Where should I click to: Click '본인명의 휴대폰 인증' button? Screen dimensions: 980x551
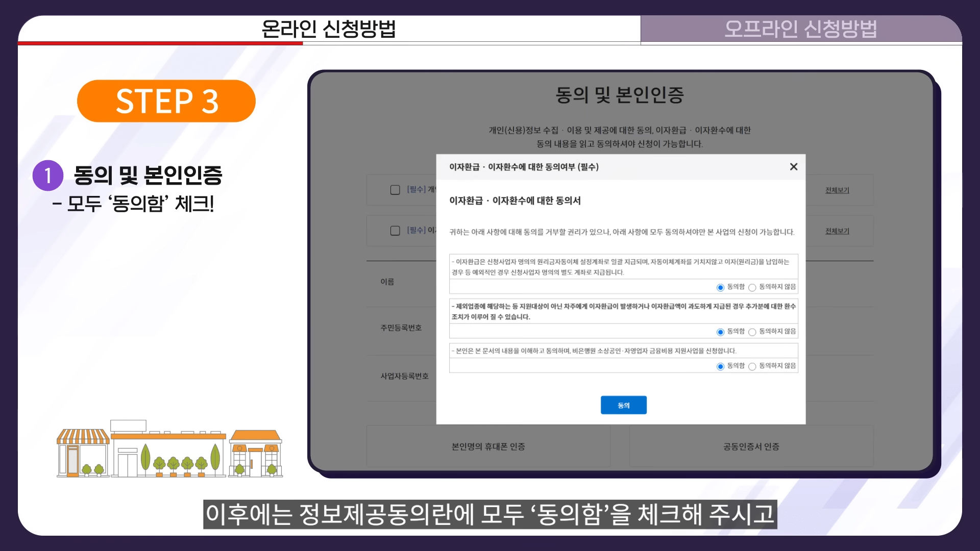click(x=488, y=446)
